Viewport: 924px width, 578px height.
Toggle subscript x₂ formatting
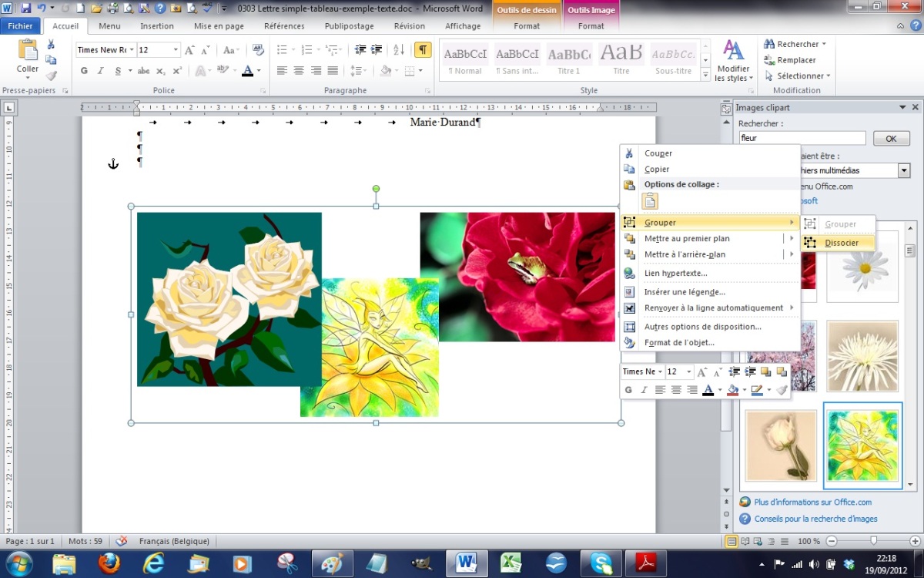point(160,71)
